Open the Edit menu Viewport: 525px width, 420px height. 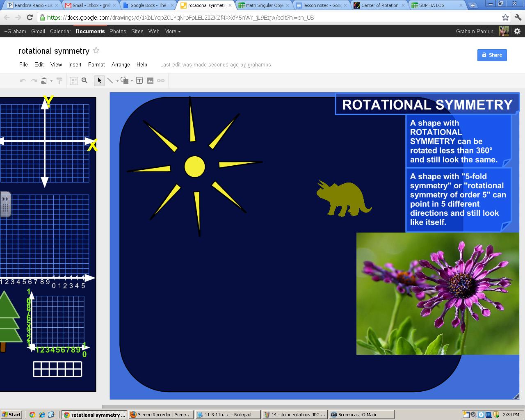[39, 64]
